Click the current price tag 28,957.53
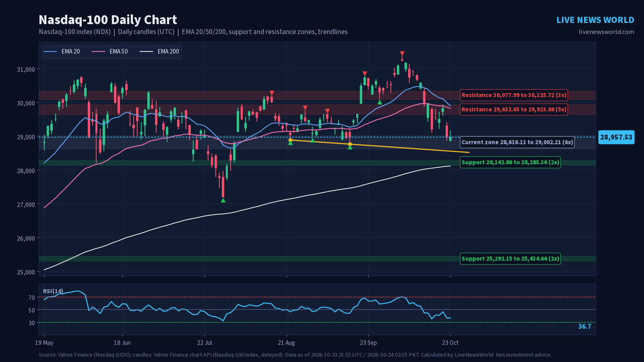Screen dimensions: 644x362 (x=616, y=137)
